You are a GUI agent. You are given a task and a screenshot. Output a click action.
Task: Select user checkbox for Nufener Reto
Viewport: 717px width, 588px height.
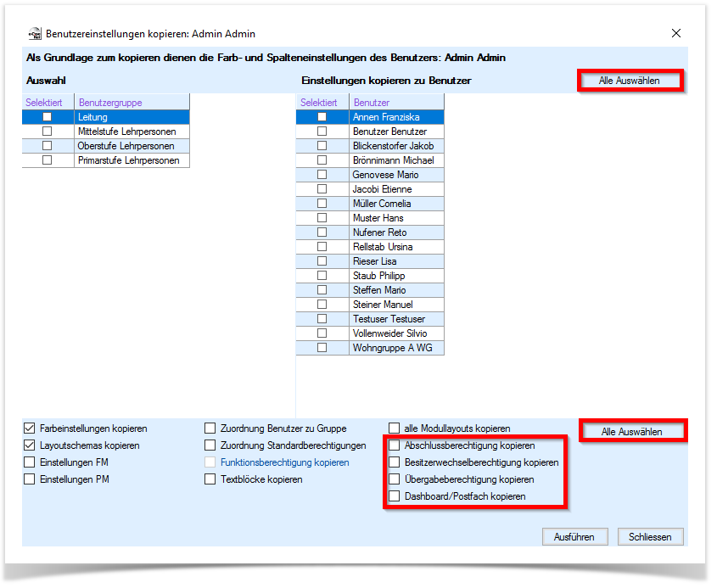click(322, 232)
